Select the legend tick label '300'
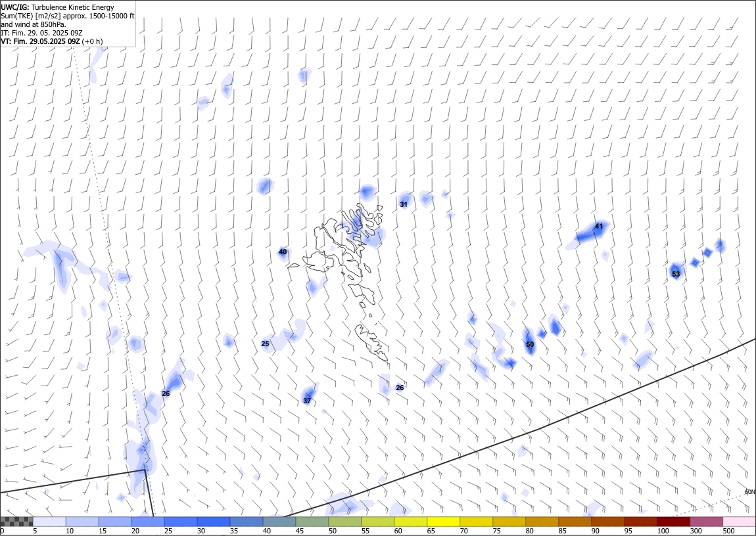 [696, 531]
